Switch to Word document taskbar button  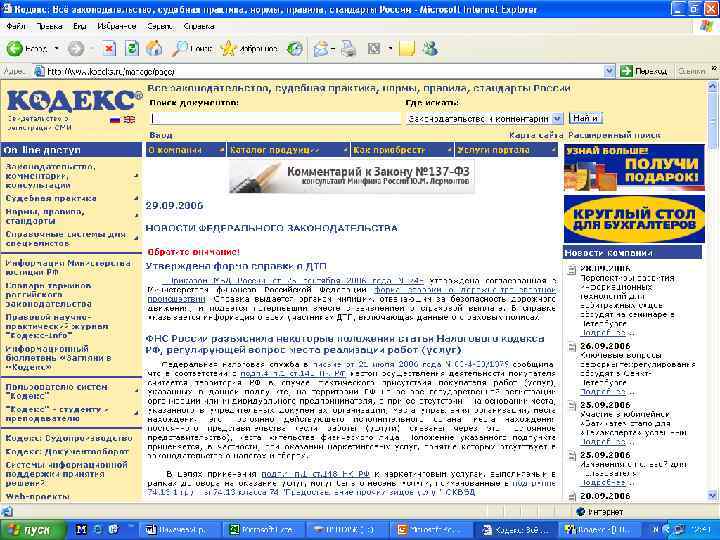coord(180,530)
